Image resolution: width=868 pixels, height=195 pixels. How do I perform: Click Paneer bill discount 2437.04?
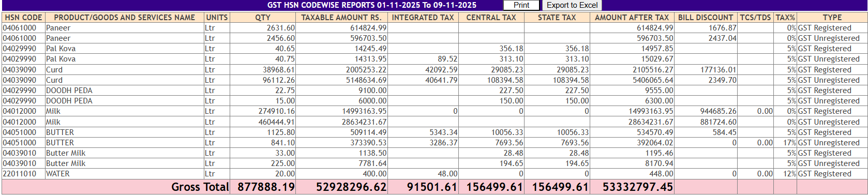coord(722,38)
